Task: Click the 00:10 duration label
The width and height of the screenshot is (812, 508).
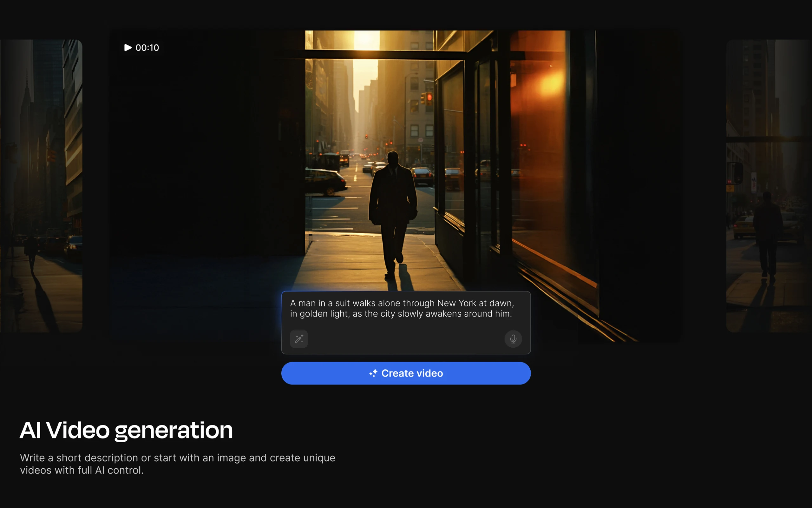Action: click(x=147, y=48)
